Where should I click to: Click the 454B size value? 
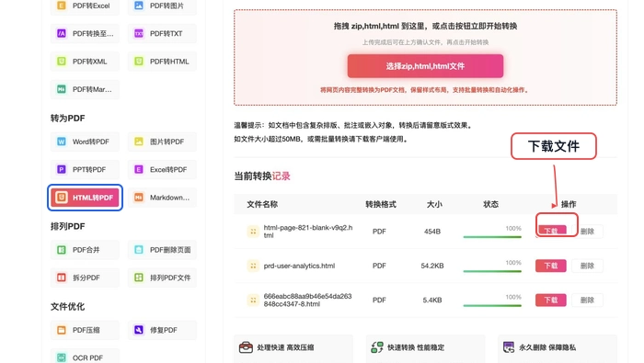432,232
